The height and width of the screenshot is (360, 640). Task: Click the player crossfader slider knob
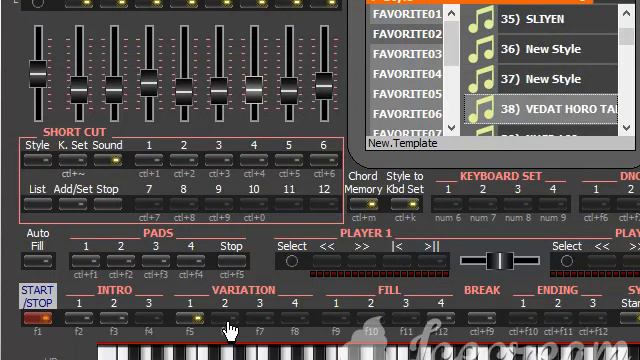click(500, 261)
